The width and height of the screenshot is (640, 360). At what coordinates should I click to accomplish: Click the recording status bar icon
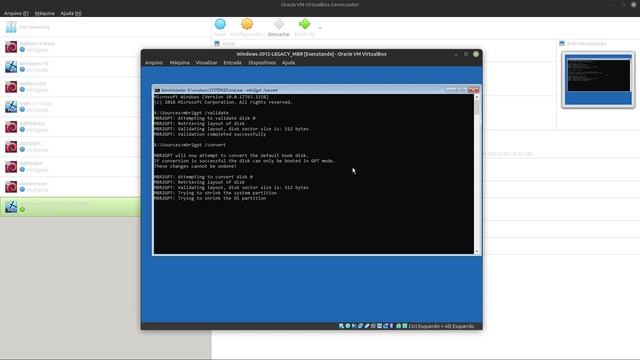click(x=386, y=326)
